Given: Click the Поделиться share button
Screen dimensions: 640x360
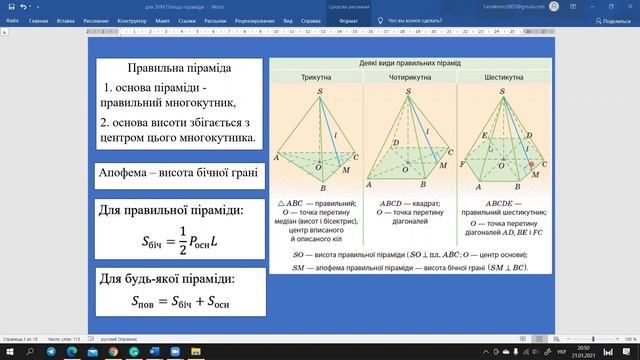Looking at the screenshot, I should click(x=613, y=21).
